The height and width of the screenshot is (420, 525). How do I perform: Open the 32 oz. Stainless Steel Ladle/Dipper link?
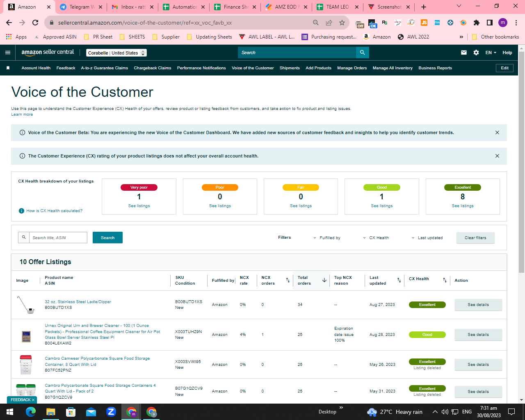point(78,302)
